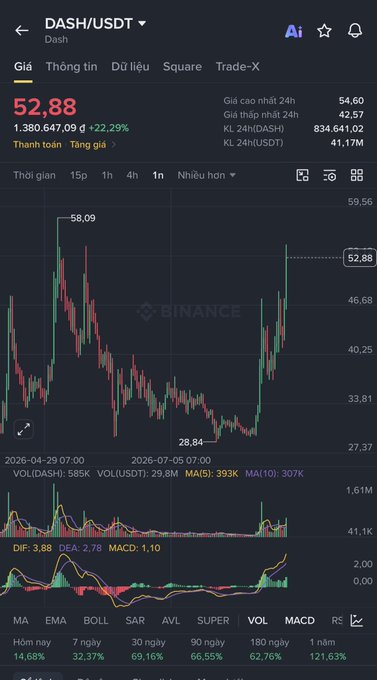Add DASH/USDT to favorites star
This screenshot has width=377, height=680.
324,30
